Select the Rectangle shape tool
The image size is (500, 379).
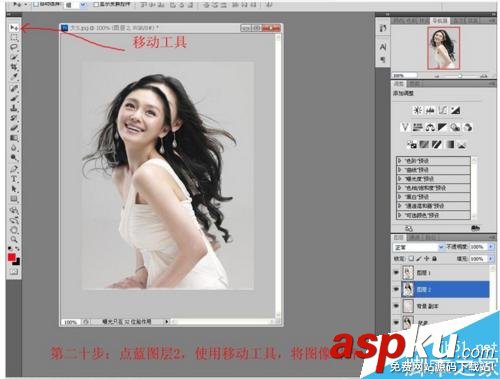(14, 199)
